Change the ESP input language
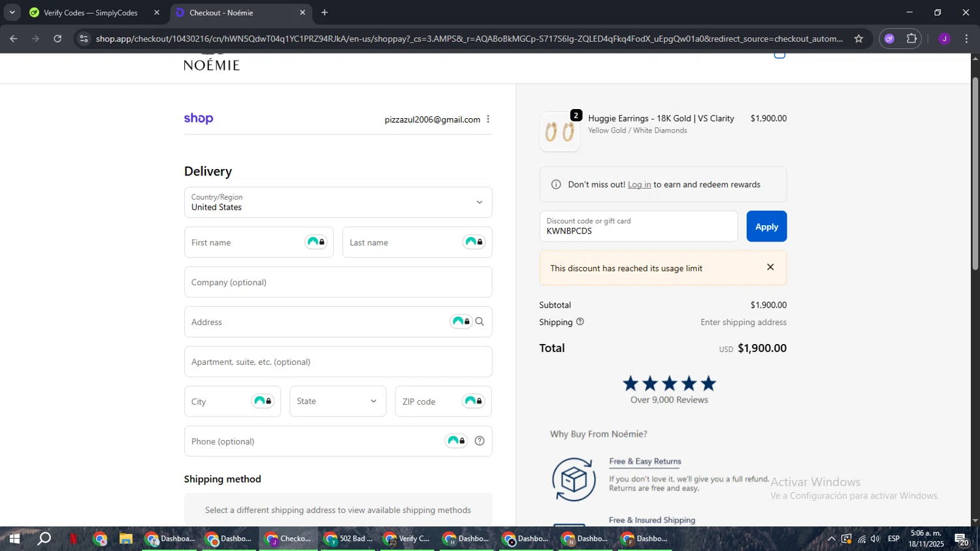980x551 pixels. point(894,539)
